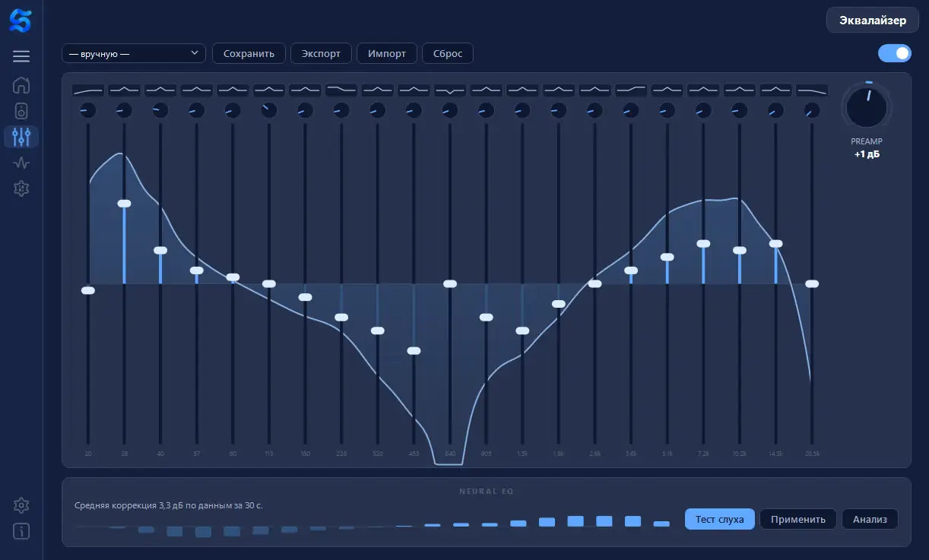This screenshot has width=929, height=560.
Task: Click the Q knob of 2.6k band
Action: coord(594,111)
